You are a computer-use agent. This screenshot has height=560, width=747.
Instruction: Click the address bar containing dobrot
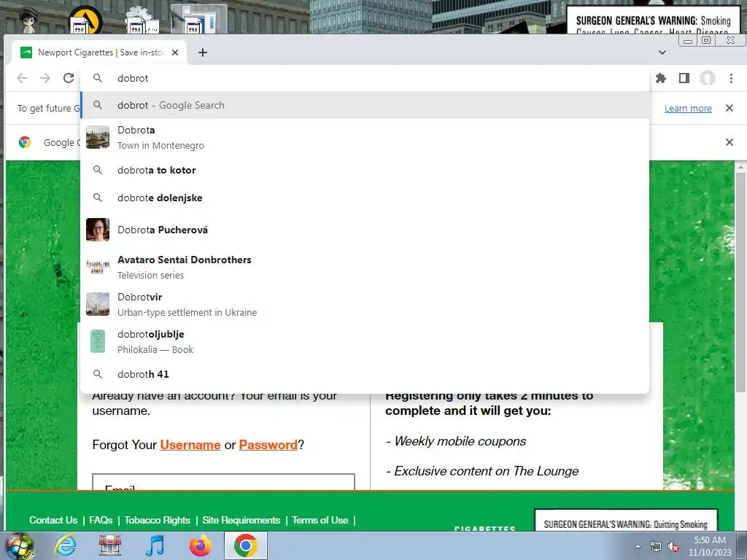(x=365, y=78)
